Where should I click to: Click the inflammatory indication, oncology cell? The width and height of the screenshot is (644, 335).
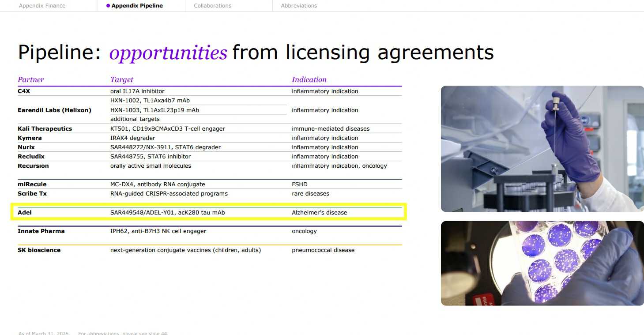339,166
